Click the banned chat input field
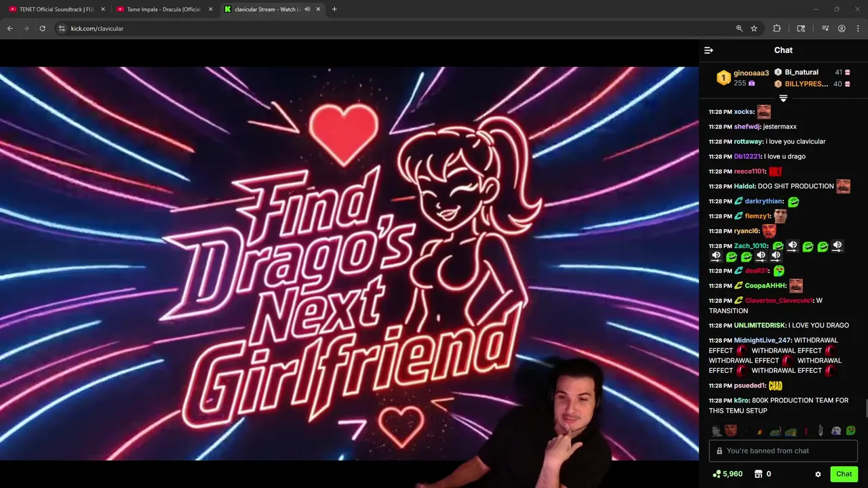Screen dimensions: 868x488 click(x=783, y=451)
